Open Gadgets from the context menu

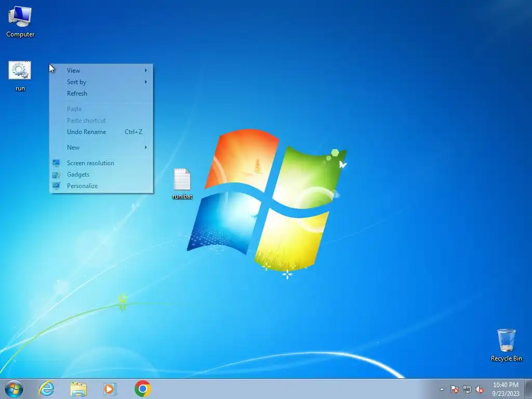coord(101,175)
